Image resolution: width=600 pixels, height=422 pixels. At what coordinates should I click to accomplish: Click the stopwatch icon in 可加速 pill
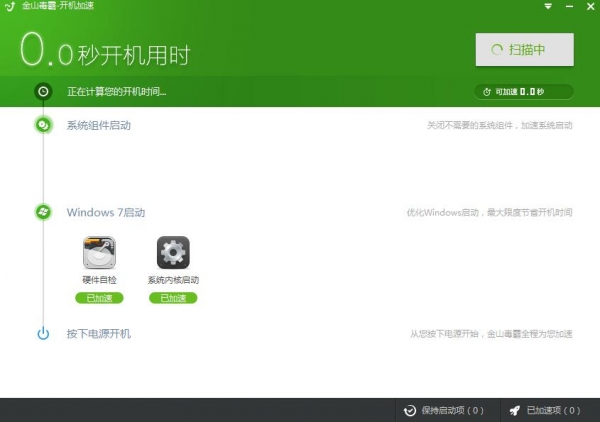(x=486, y=92)
